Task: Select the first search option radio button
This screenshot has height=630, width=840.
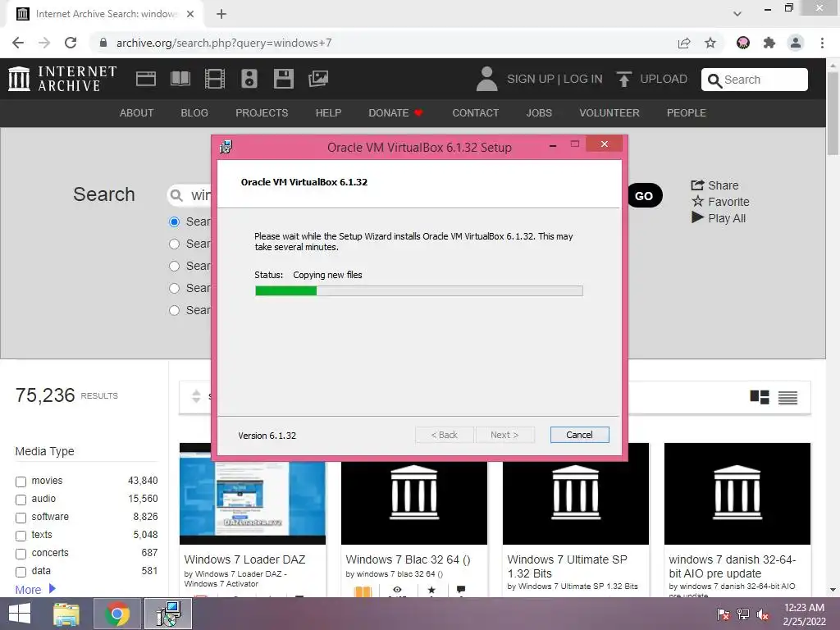Action: coord(174,221)
